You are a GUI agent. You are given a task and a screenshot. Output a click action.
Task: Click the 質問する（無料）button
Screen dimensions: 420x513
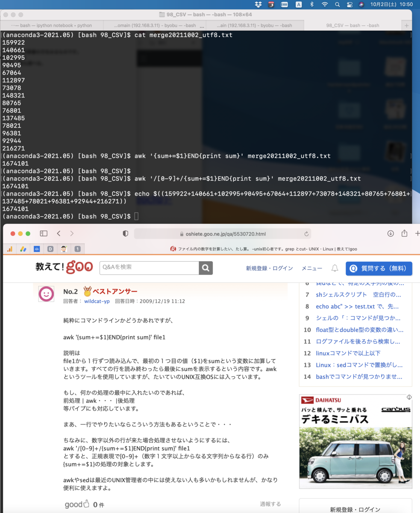379,268
